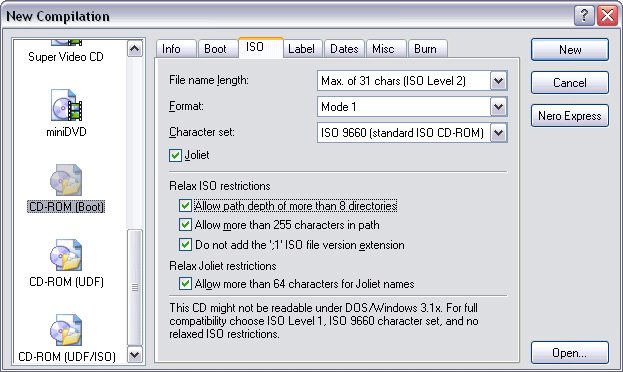The height and width of the screenshot is (372, 623).
Task: Click the CD-ROM (UDF/ISO) label text
Action: pos(67,356)
